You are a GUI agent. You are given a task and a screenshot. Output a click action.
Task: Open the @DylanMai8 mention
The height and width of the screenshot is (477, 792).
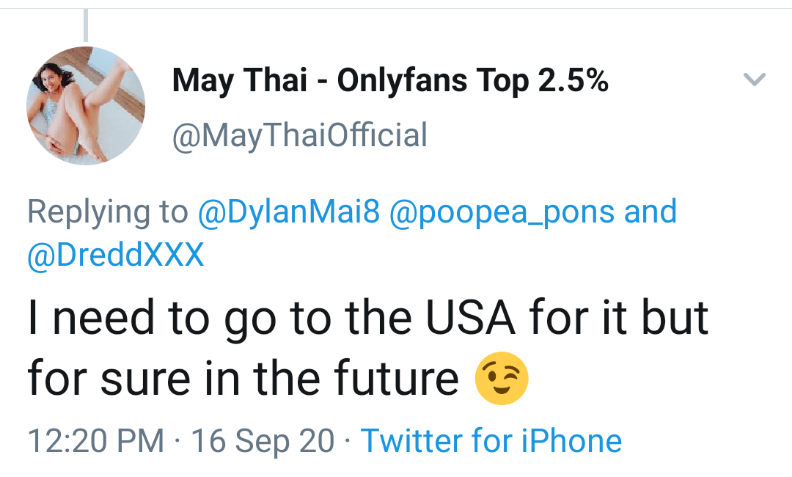pyautogui.click(x=288, y=212)
